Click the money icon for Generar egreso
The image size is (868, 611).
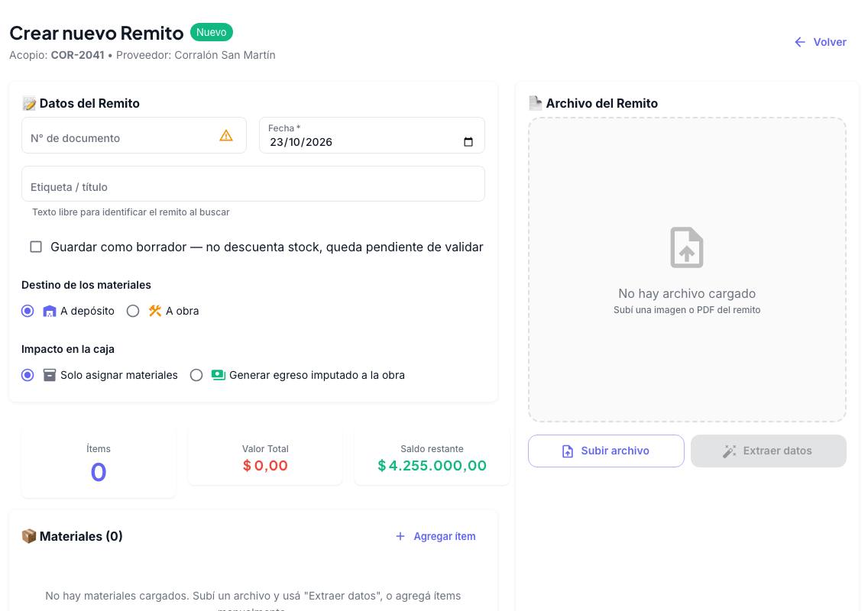[x=218, y=375]
